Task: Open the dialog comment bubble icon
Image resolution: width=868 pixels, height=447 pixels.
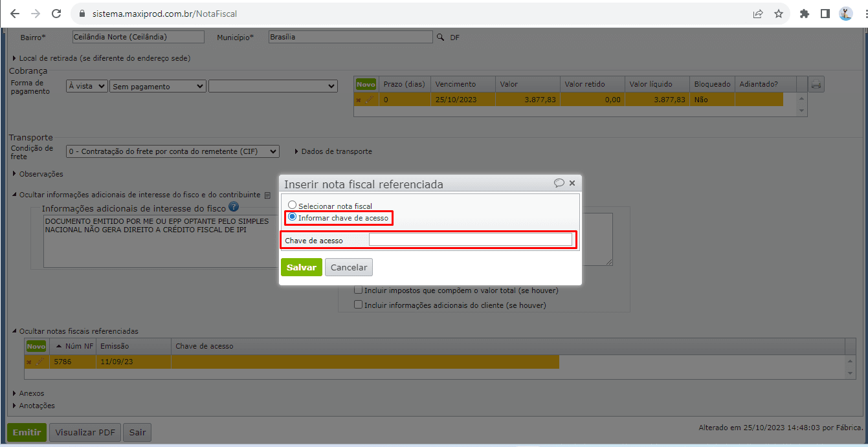Action: pos(559,183)
